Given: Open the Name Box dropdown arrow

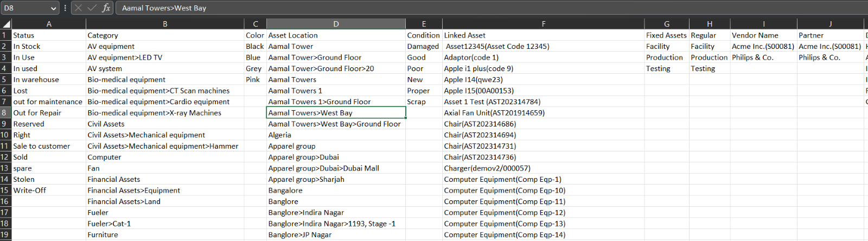Looking at the screenshot, I should point(53,8).
